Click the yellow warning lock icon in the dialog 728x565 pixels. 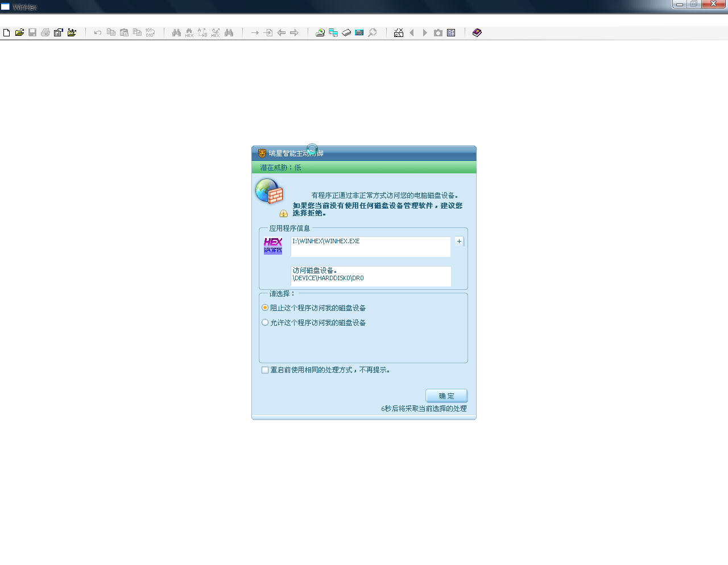point(283,214)
